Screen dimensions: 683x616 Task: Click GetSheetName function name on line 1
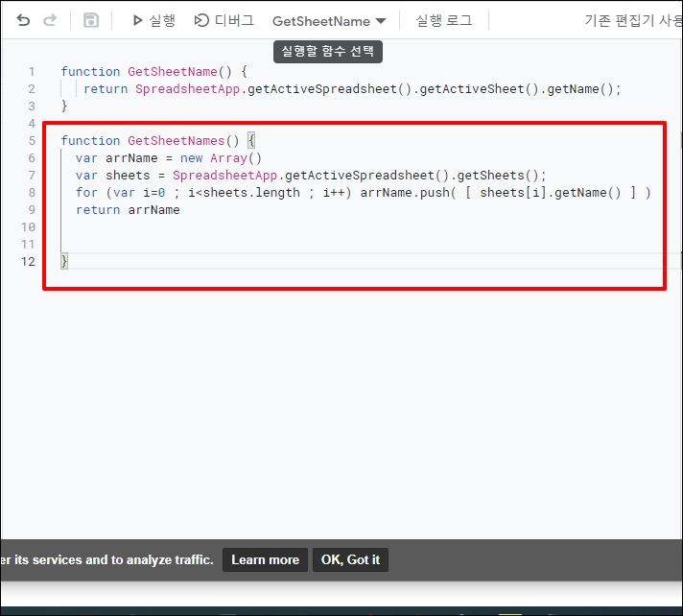click(173, 71)
